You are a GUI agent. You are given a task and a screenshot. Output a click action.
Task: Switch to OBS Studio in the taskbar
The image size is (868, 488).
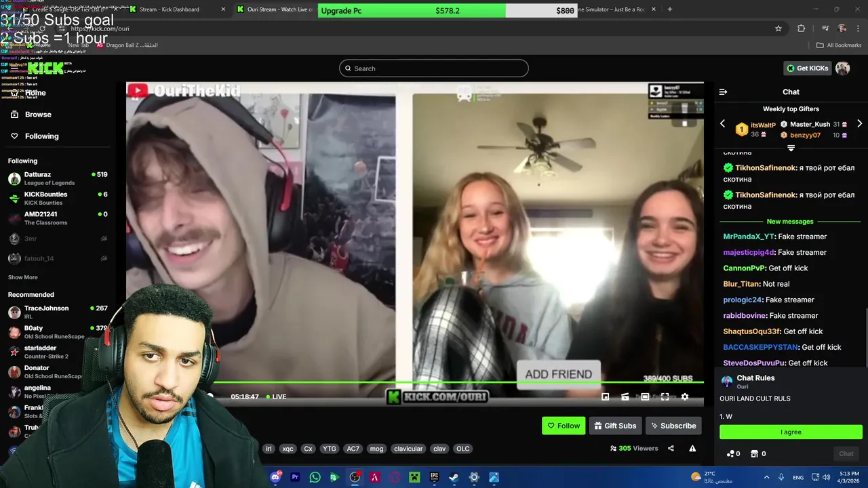(355, 477)
